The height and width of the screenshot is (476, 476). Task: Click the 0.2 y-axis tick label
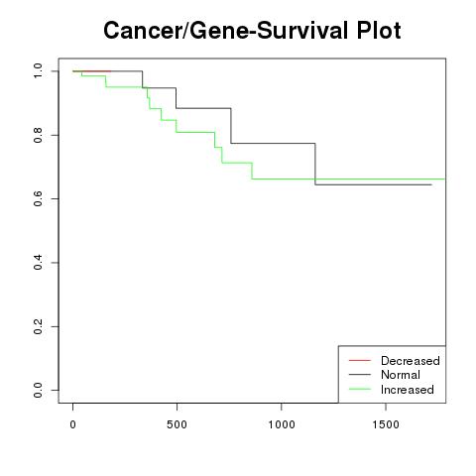[38, 326]
